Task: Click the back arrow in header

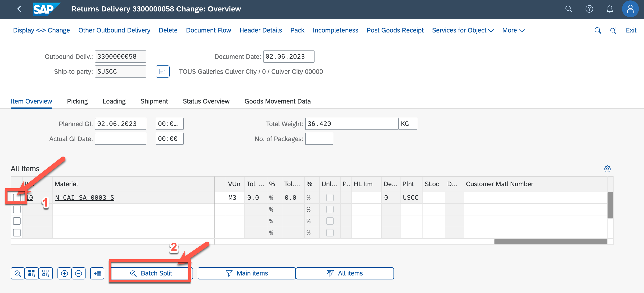Action: click(19, 9)
